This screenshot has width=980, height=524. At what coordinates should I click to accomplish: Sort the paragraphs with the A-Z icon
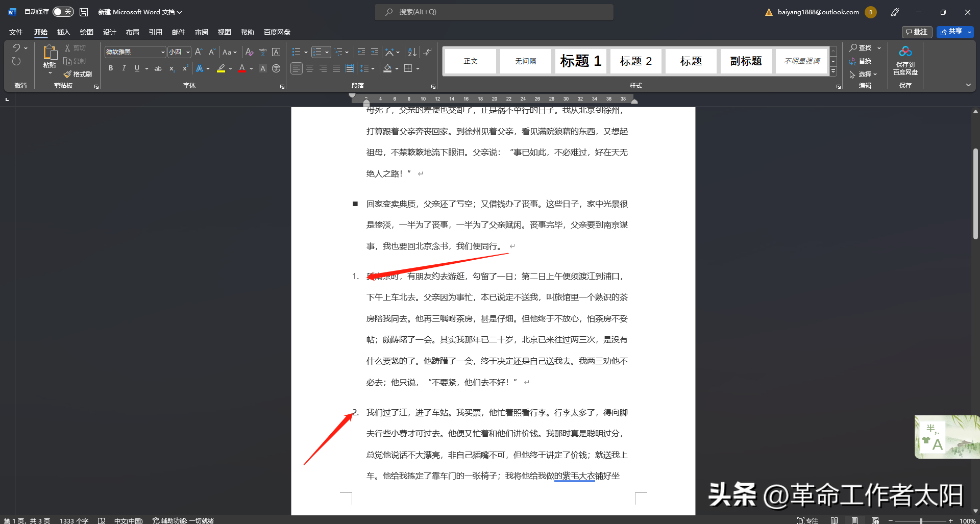tap(412, 52)
